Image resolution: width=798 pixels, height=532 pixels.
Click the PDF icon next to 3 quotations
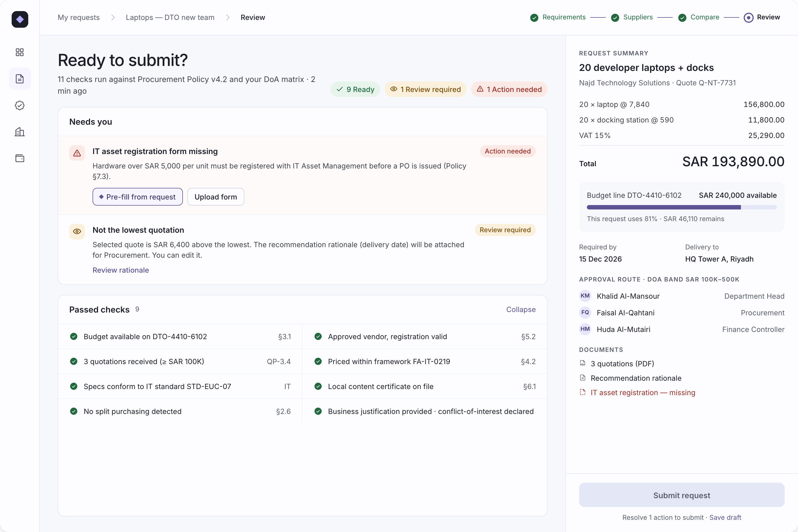582,363
